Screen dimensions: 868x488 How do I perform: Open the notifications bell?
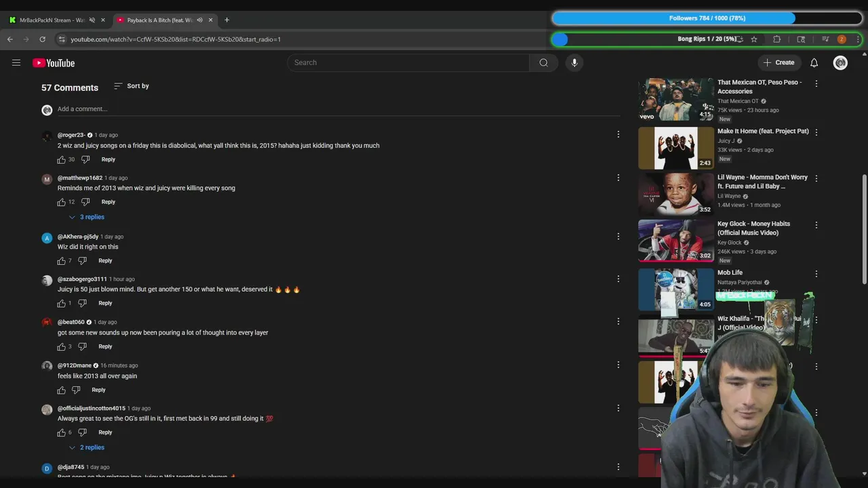[x=814, y=62]
